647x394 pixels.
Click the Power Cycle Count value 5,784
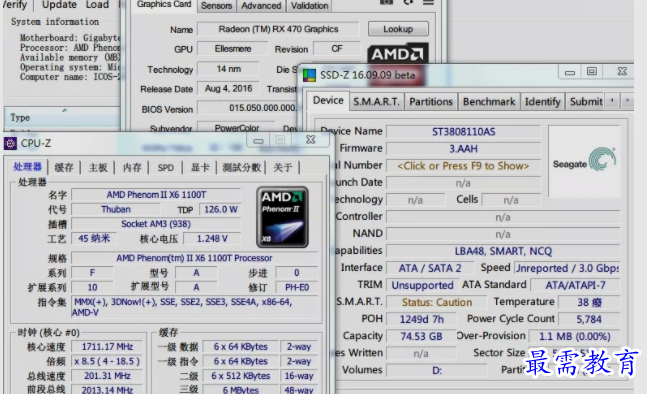tap(589, 319)
